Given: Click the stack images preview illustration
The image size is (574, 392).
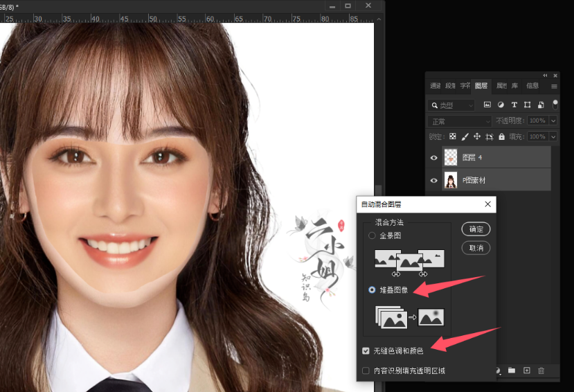Looking at the screenshot, I should (x=410, y=317).
